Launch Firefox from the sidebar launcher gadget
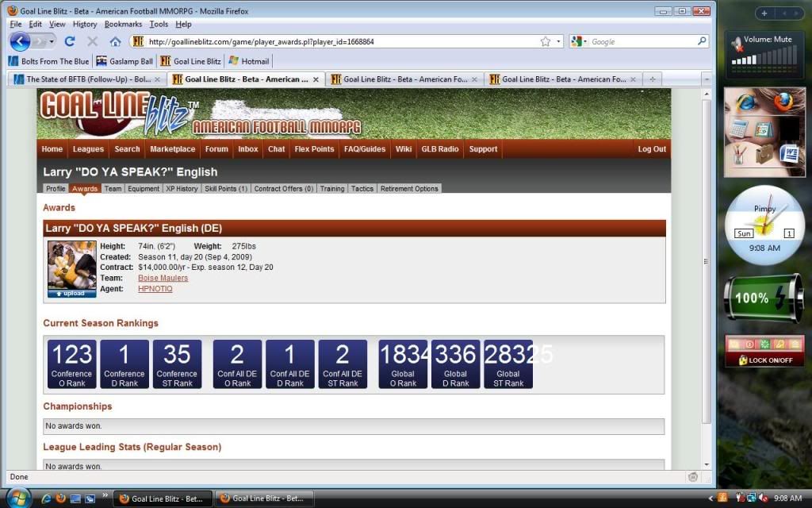 click(x=783, y=102)
